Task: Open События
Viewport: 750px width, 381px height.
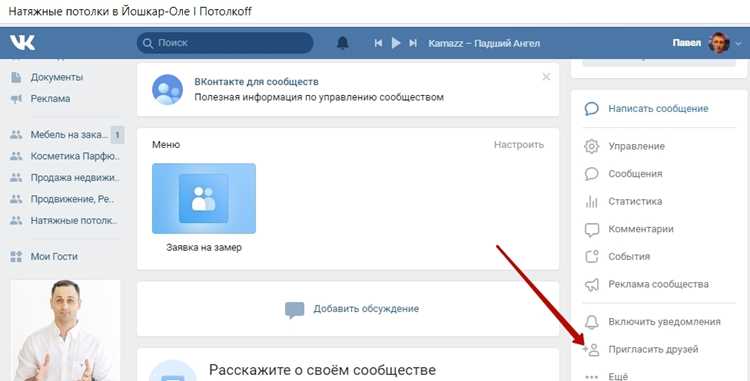Action: (x=629, y=257)
